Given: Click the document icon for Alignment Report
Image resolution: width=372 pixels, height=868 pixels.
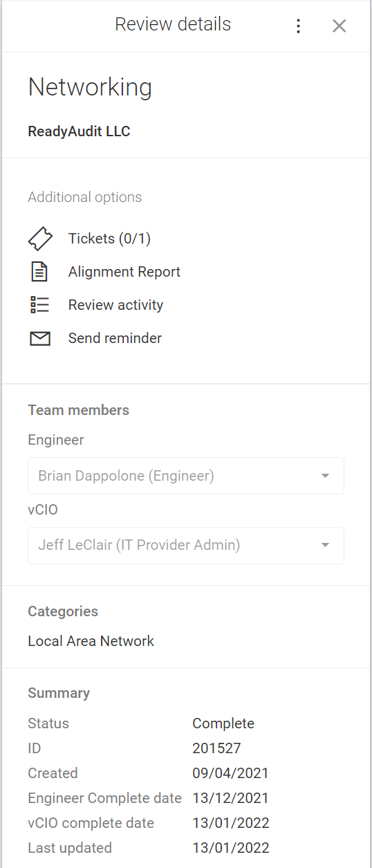Looking at the screenshot, I should pyautogui.click(x=40, y=272).
